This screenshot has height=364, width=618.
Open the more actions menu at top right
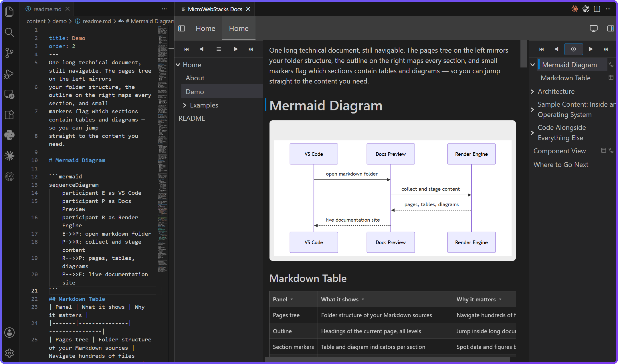pos(608,9)
